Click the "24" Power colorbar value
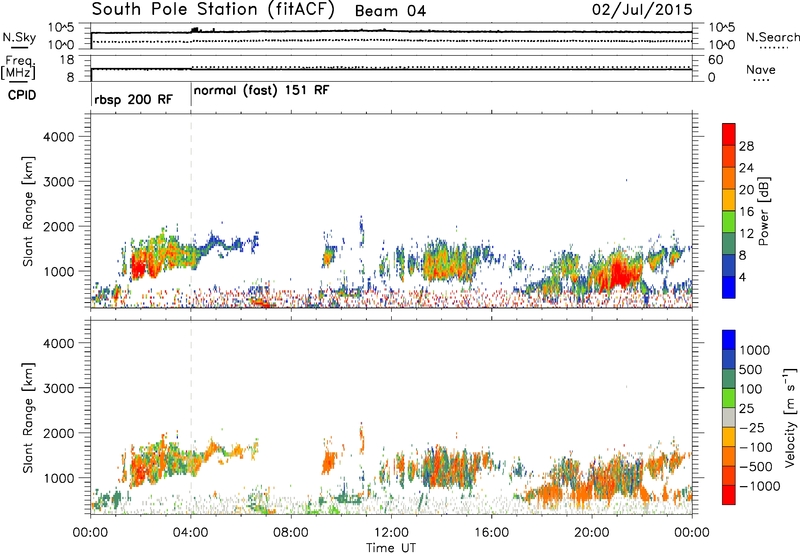800x554 pixels. click(746, 168)
